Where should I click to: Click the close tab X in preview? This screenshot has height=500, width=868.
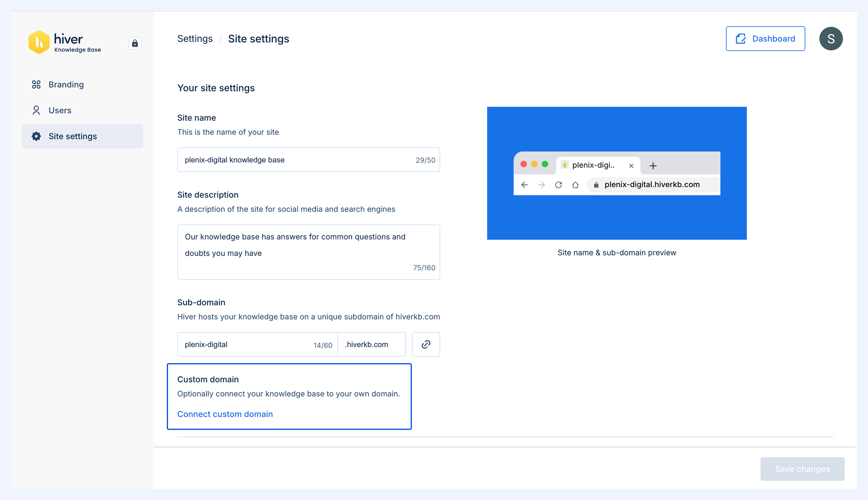(631, 166)
